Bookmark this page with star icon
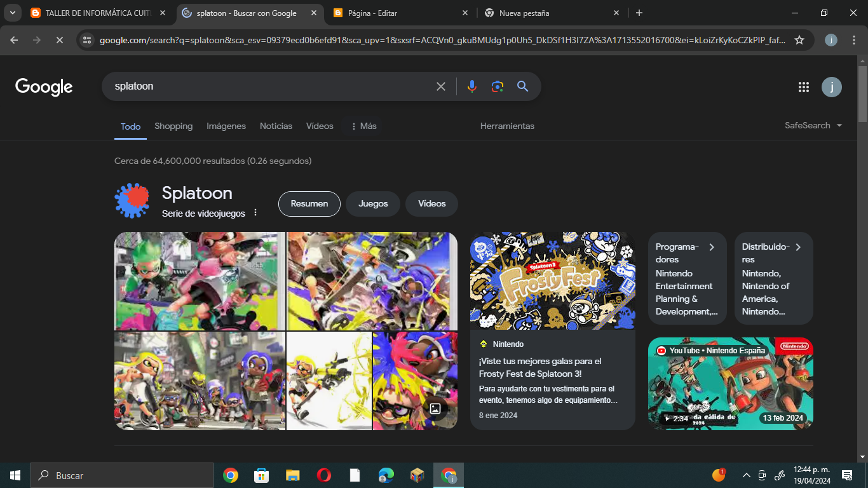This screenshot has height=488, width=868. 799,40
